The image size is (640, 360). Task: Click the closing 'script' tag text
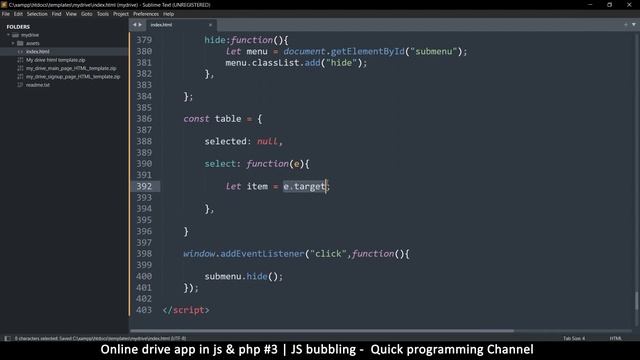pos(188,310)
